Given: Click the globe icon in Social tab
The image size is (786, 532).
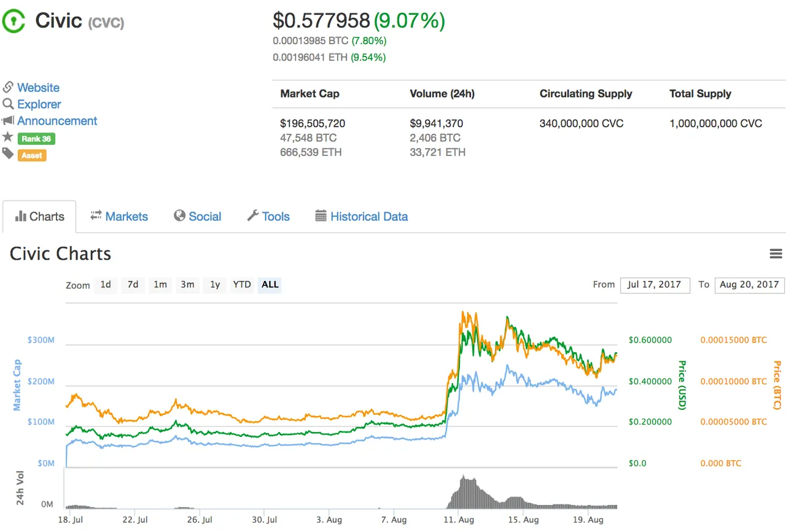Looking at the screenshot, I should click(x=179, y=215).
